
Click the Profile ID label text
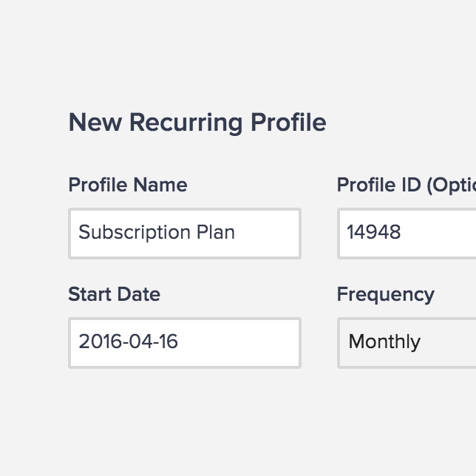click(406, 185)
